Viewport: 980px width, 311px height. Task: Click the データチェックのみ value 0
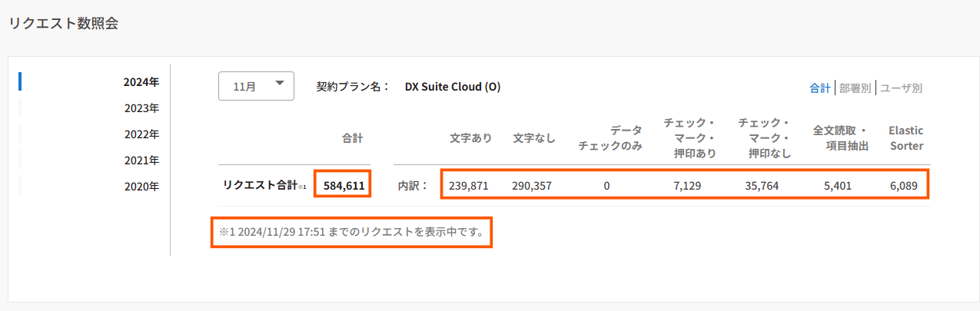click(606, 185)
